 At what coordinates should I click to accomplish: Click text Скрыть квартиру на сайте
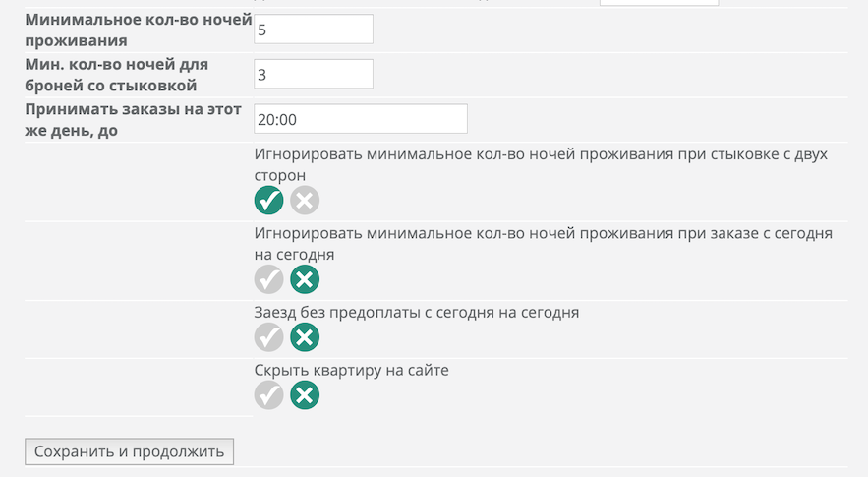tap(352, 370)
